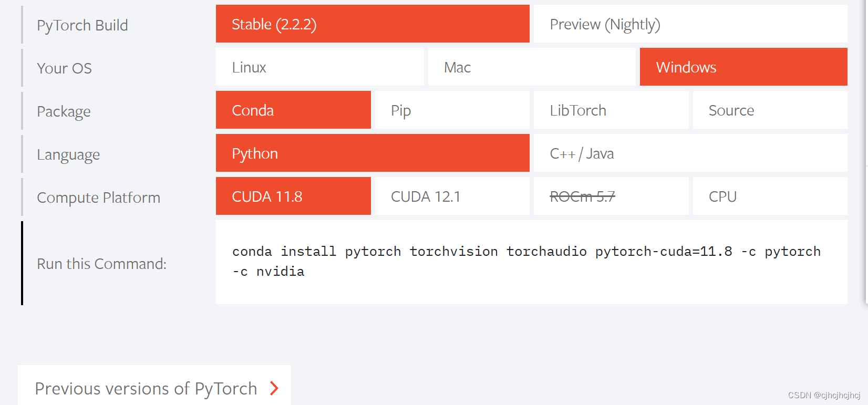Image resolution: width=868 pixels, height=405 pixels.
Task: Pick Mac as the operating system
Action: (x=532, y=67)
